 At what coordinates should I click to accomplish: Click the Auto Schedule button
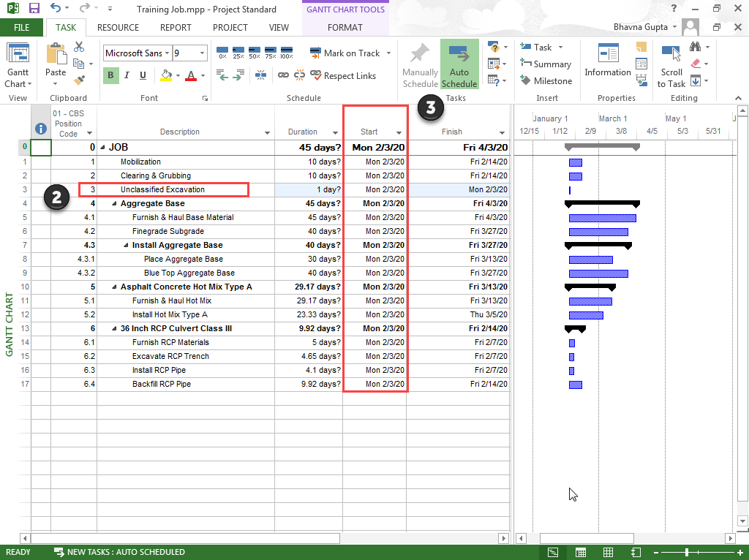[x=459, y=66]
